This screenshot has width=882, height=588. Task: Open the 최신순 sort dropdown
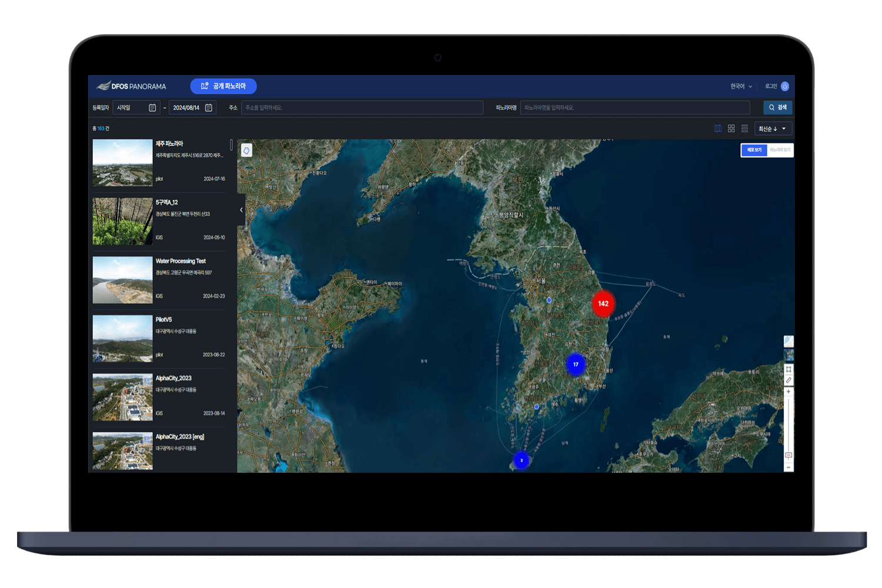[x=773, y=129]
